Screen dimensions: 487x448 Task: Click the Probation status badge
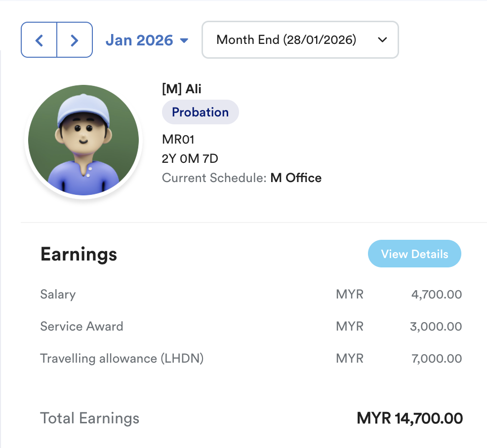point(201,112)
